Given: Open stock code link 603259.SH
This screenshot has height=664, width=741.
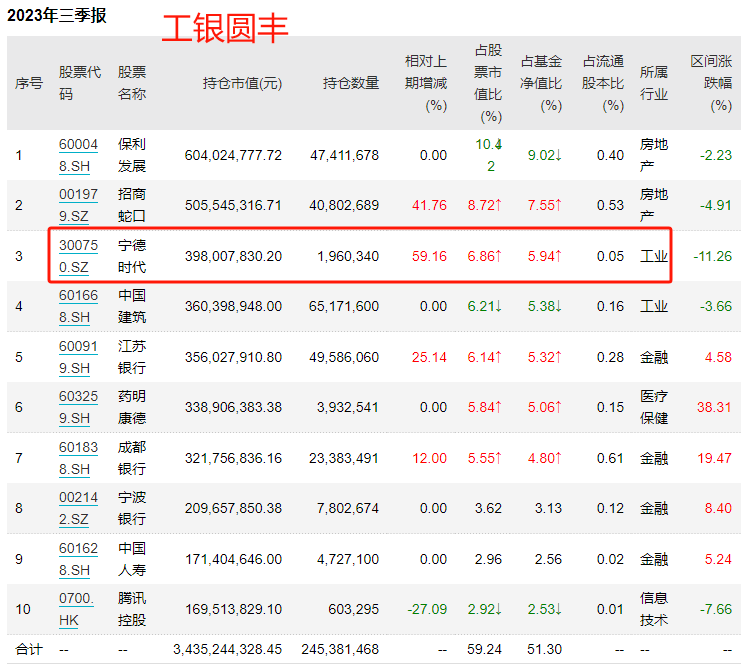Looking at the screenshot, I should point(78,407).
